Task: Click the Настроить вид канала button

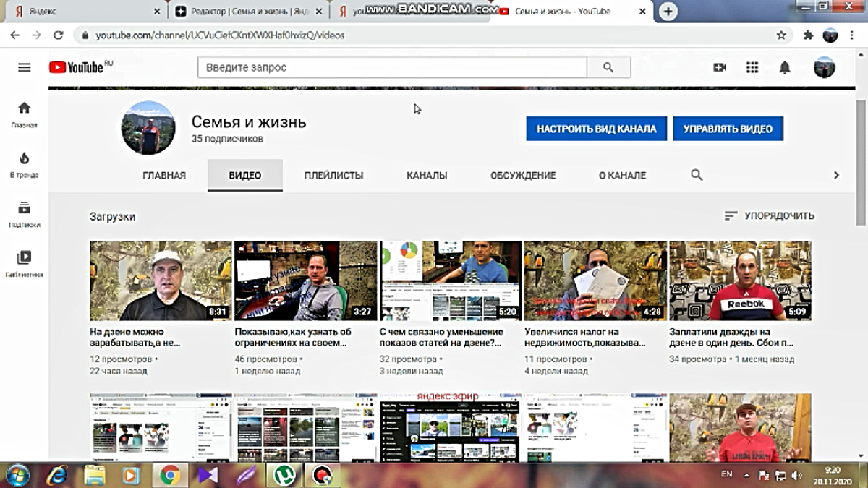Action: pos(597,129)
